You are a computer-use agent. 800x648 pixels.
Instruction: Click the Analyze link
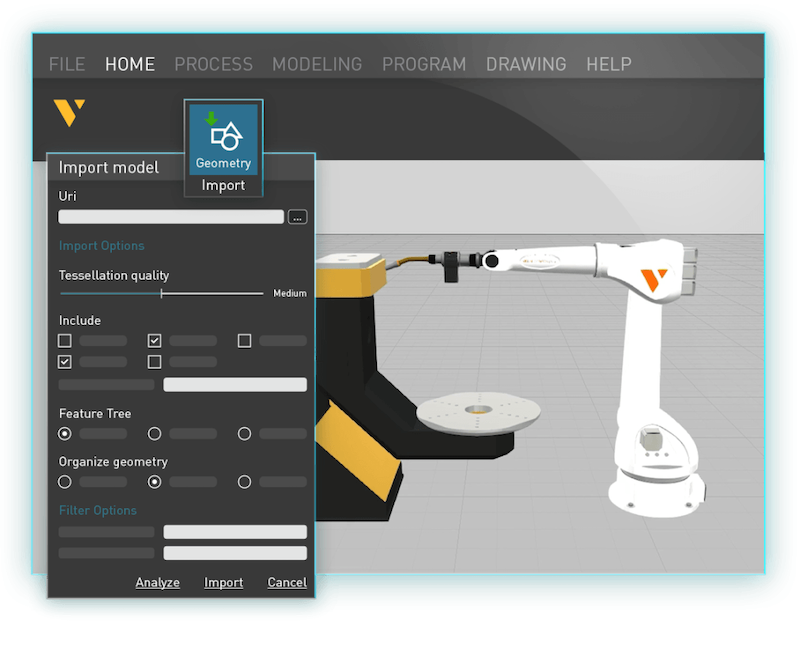(x=157, y=582)
